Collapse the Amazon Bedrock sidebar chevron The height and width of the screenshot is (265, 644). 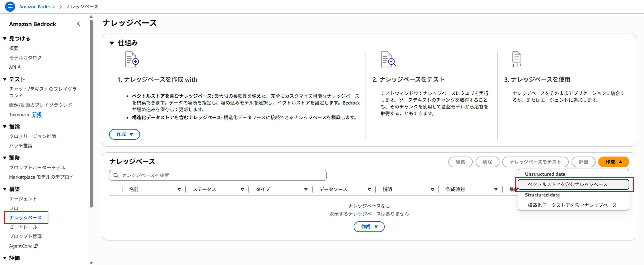point(79,24)
